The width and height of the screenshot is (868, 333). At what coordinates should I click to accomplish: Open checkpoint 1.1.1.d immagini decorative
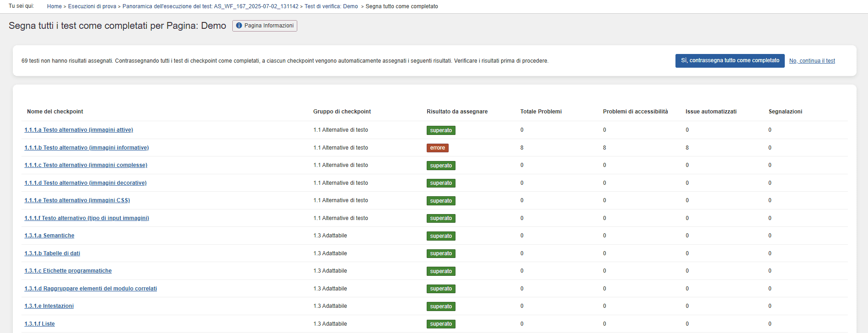86,183
